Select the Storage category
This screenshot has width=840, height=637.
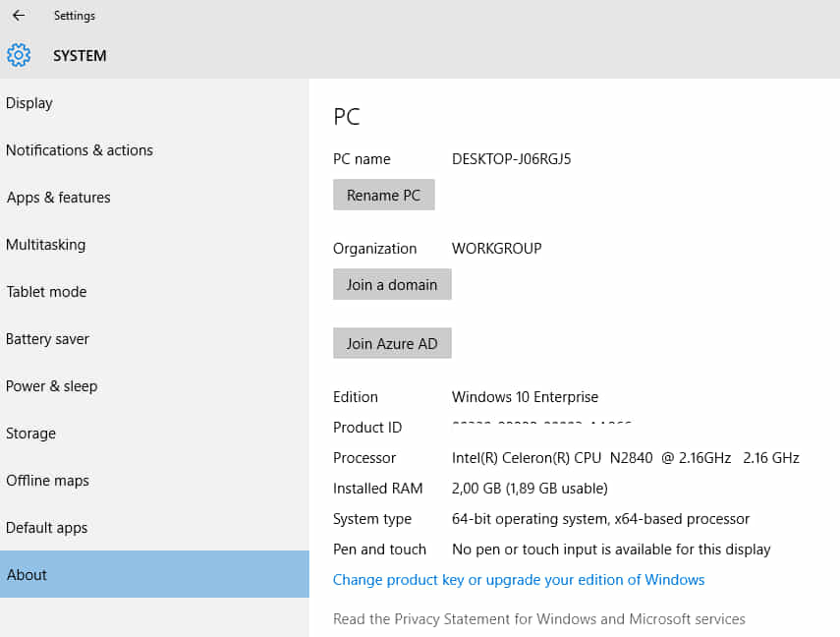(30, 434)
